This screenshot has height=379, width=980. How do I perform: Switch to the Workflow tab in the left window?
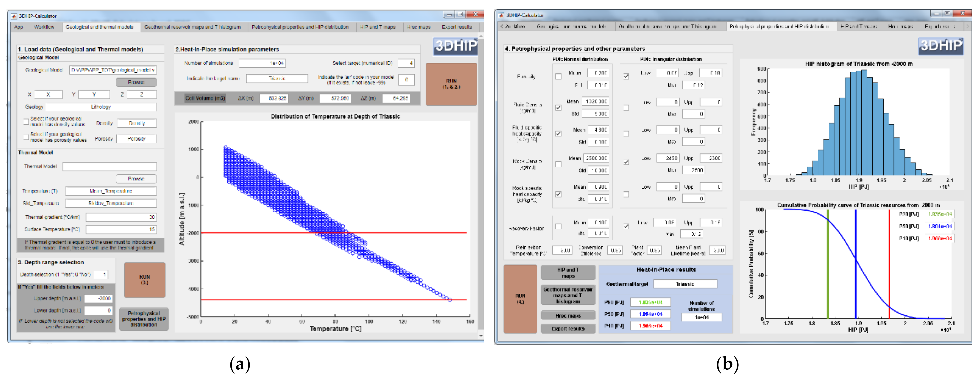point(44,27)
